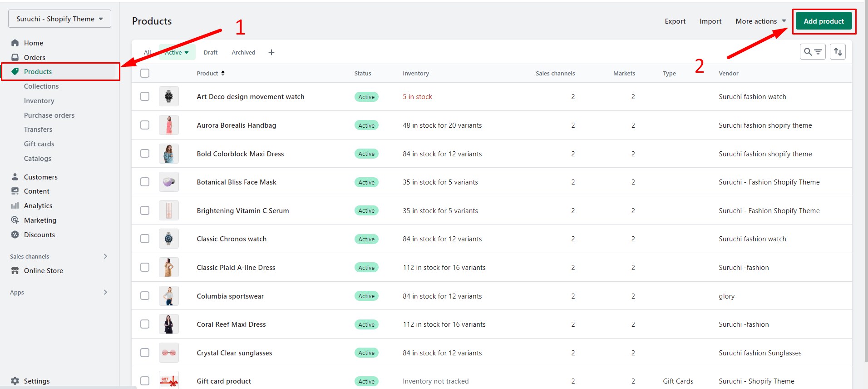The width and height of the screenshot is (868, 389).
Task: Open Columbia sportswear thumbnail
Action: (169, 296)
